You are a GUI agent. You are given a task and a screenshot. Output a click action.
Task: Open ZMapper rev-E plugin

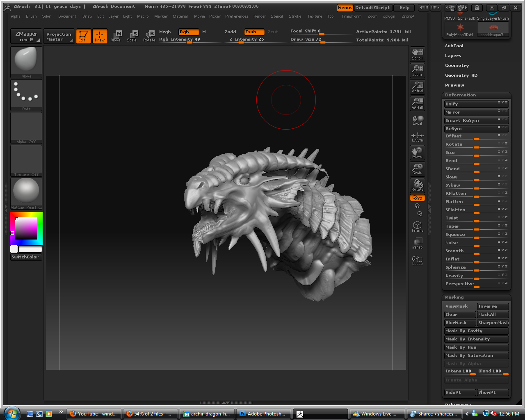pyautogui.click(x=26, y=37)
